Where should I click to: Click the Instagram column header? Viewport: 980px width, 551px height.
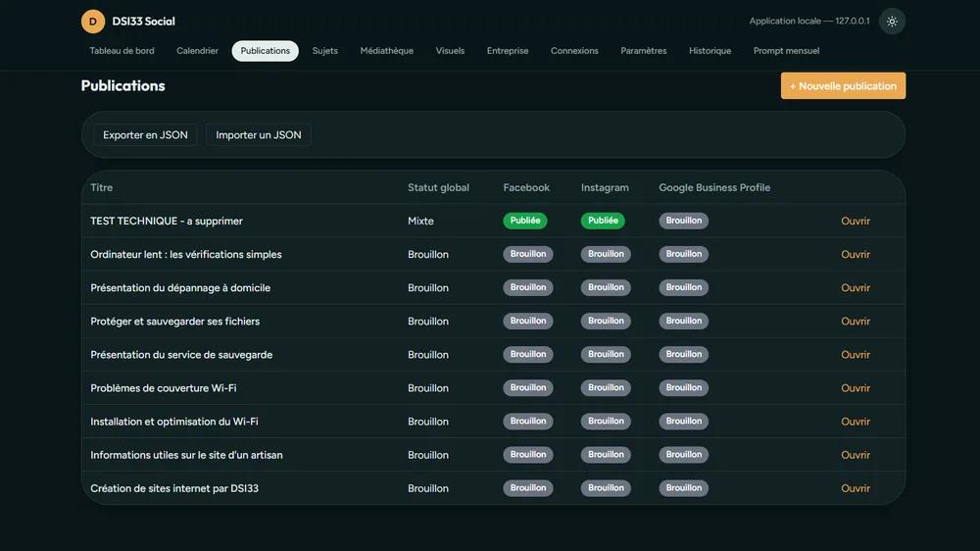tap(605, 187)
